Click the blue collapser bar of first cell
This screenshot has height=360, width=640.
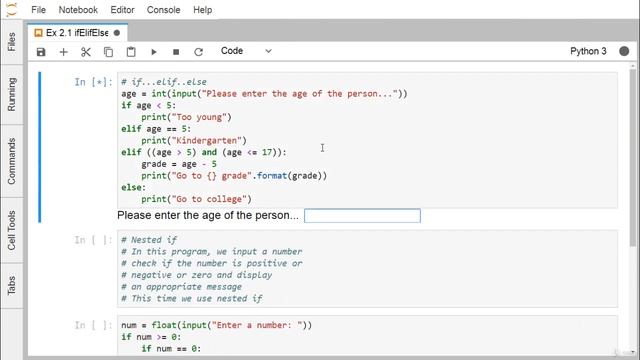[x=40, y=147]
